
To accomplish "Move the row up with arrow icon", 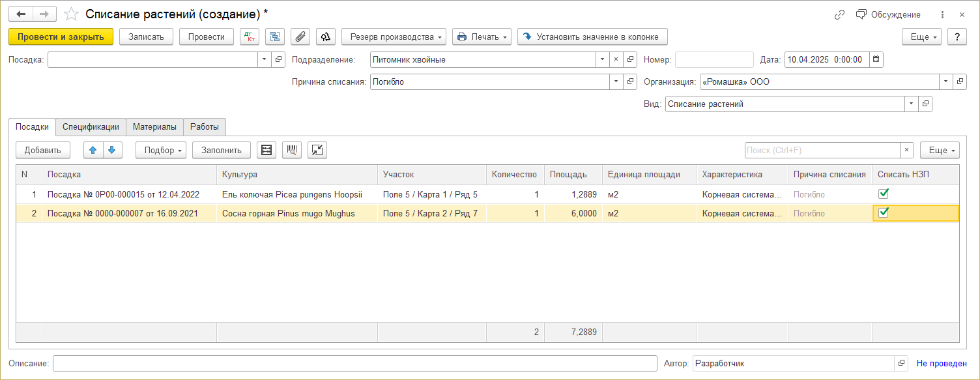I will coord(93,150).
